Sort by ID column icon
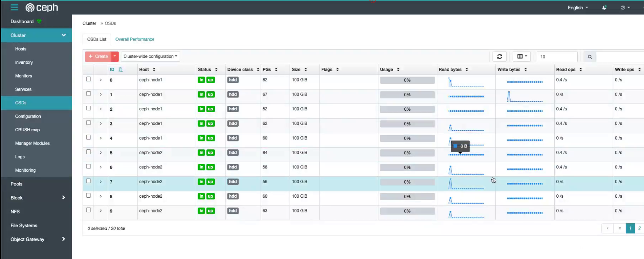The image size is (644, 259). (120, 70)
